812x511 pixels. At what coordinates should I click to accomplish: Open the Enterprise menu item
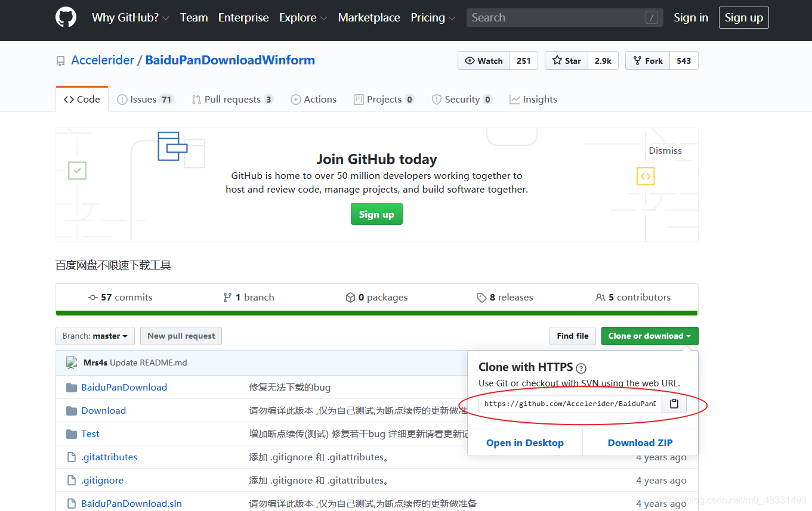click(x=243, y=18)
